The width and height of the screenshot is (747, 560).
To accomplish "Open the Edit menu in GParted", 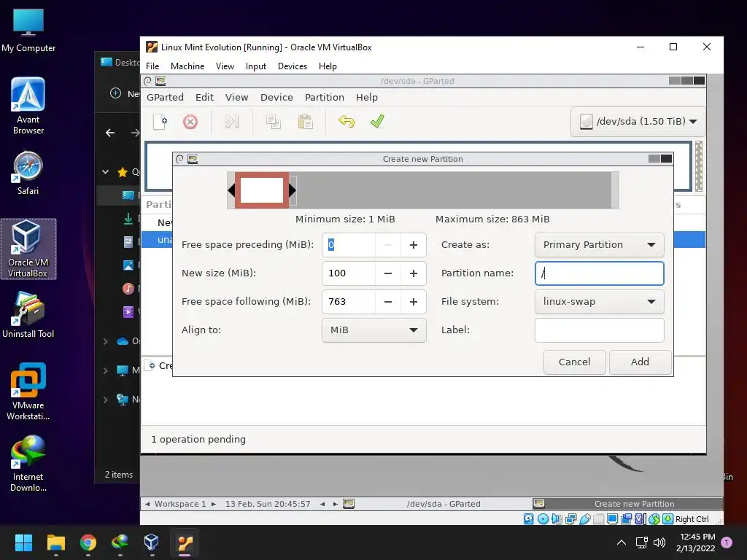I will [204, 97].
